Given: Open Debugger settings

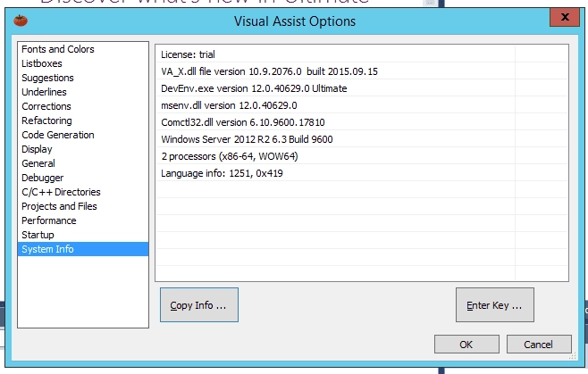Looking at the screenshot, I should [83, 178].
